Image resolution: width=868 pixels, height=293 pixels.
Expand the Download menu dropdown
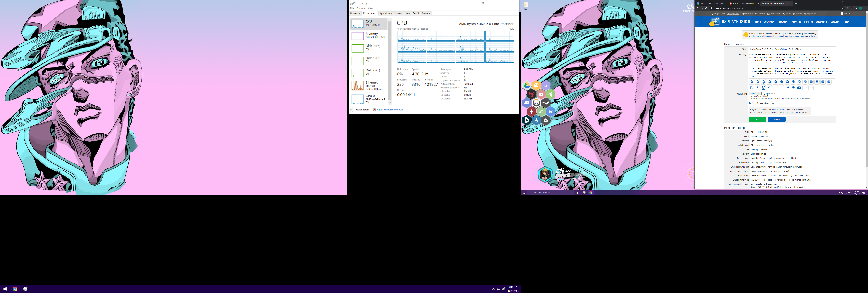[769, 22]
